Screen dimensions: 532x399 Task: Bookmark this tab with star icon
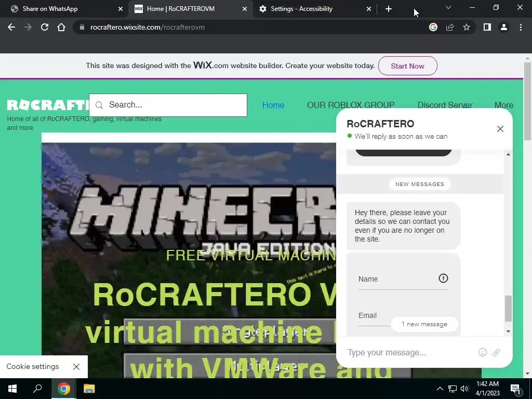467,27
